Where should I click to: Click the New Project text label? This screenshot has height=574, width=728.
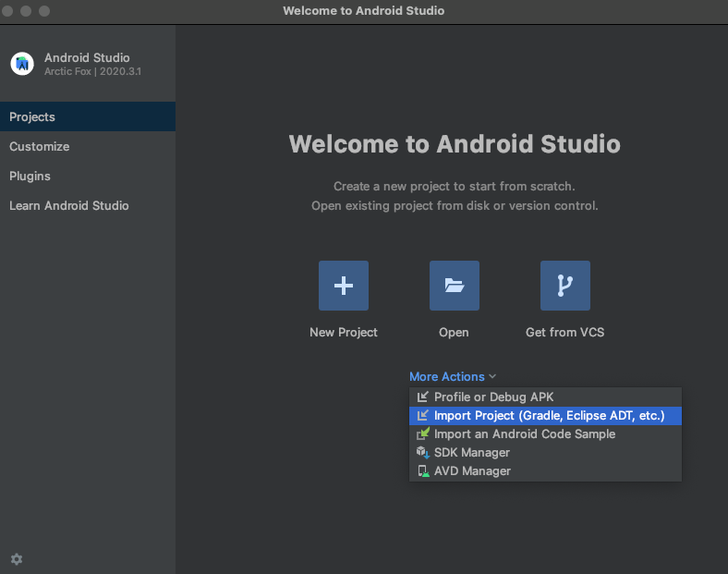pyautogui.click(x=343, y=333)
